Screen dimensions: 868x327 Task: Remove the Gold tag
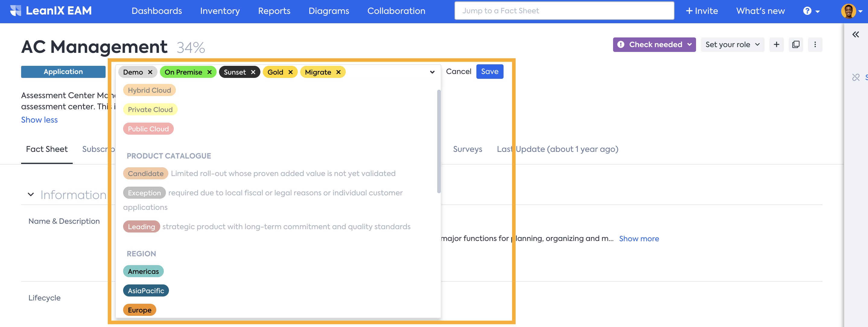(291, 72)
